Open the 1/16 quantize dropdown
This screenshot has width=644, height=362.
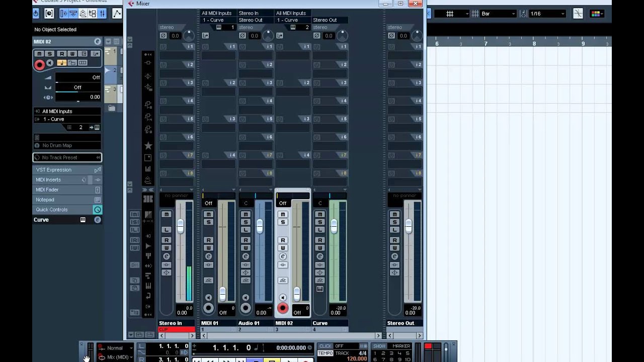pyautogui.click(x=547, y=14)
